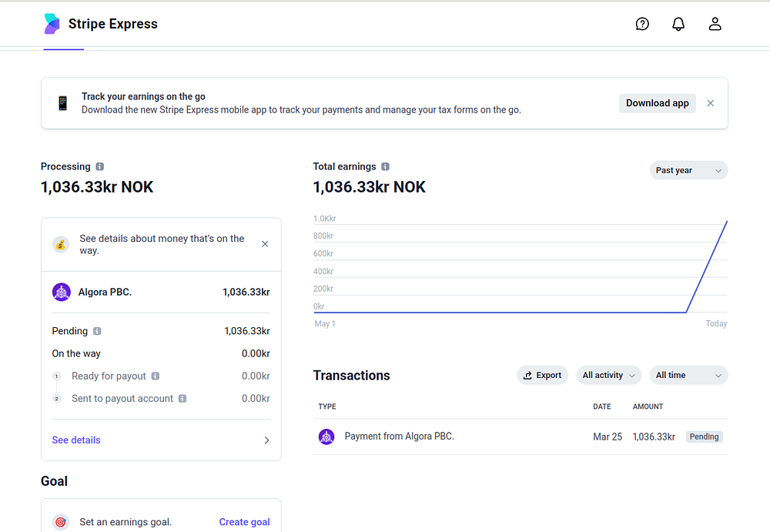Click the Download app button

657,103
